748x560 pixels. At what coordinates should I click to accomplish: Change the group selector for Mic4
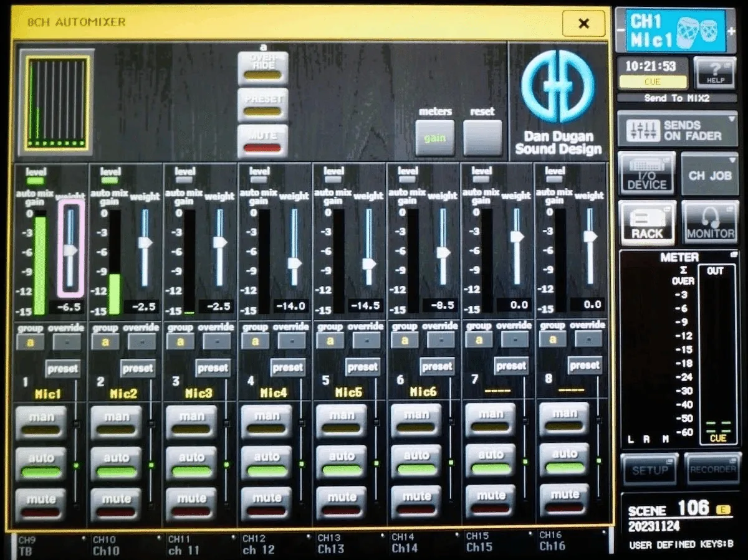tap(255, 341)
